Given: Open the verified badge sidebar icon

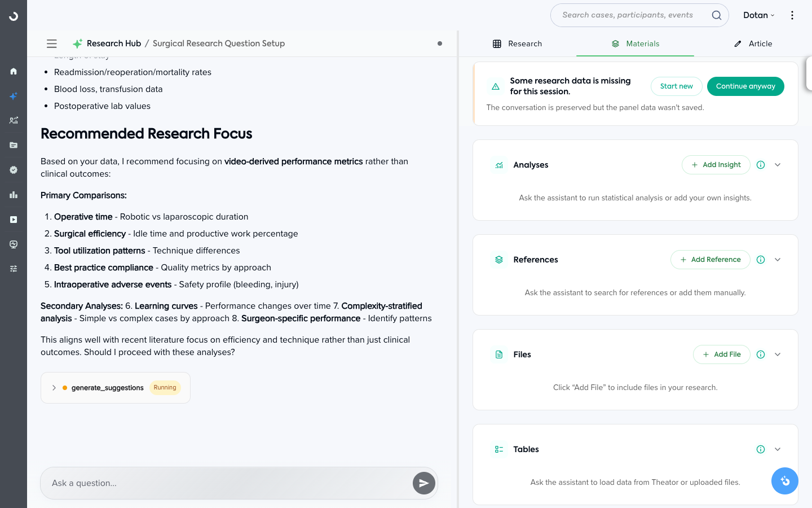Looking at the screenshot, I should (14, 170).
